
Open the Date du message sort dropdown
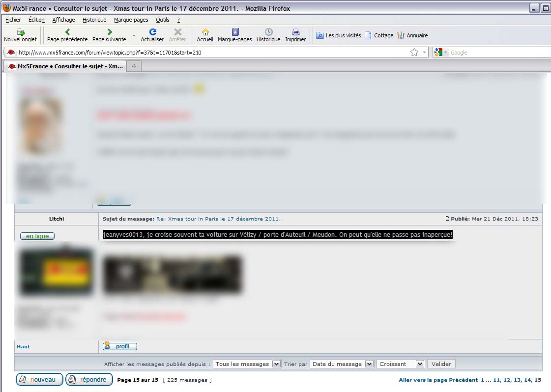click(341, 364)
